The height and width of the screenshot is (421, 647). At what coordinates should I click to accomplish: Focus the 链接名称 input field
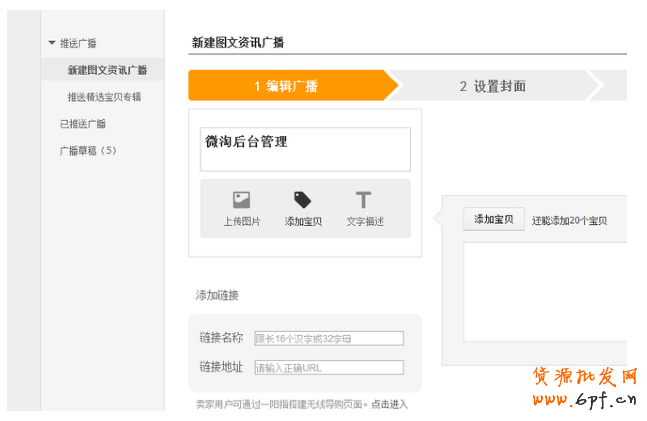pos(329,338)
